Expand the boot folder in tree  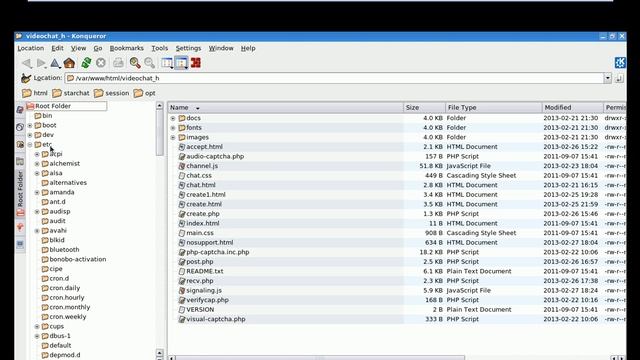click(x=30, y=125)
